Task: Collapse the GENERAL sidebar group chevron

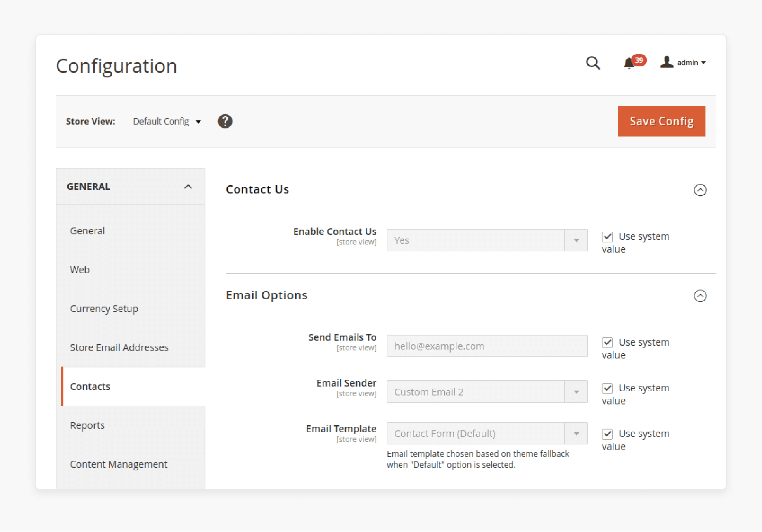Action: coord(188,187)
